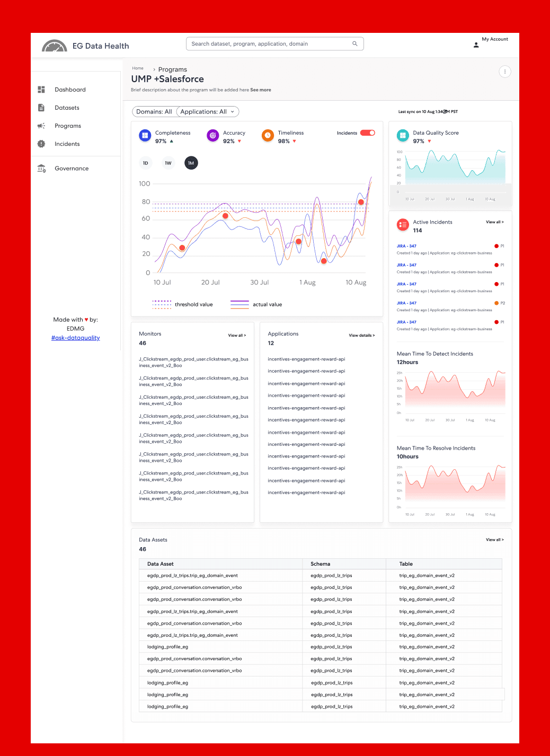This screenshot has width=550, height=756.
Task: Click the Datasets document icon
Action: (41, 108)
